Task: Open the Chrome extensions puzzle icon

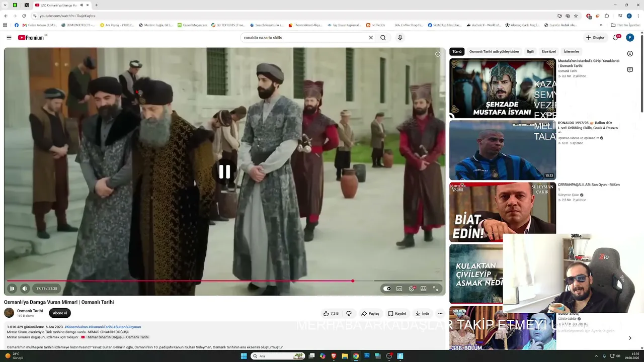Action: point(607,16)
